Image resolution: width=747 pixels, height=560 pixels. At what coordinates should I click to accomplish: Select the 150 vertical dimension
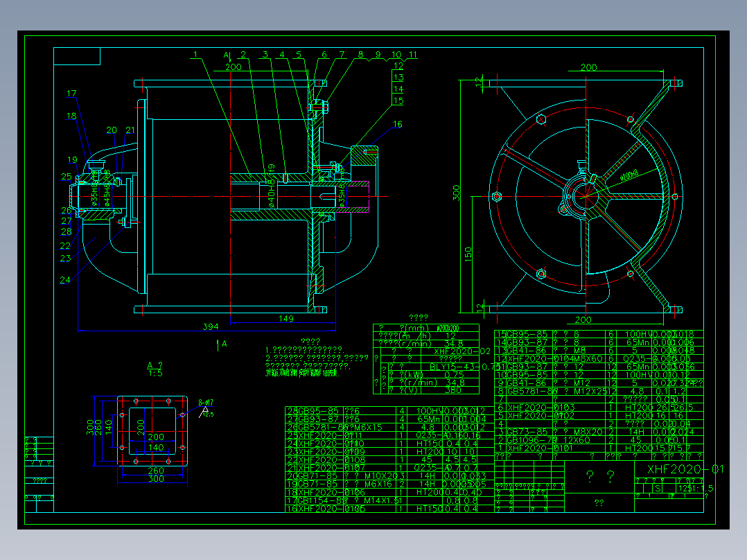pyautogui.click(x=468, y=254)
